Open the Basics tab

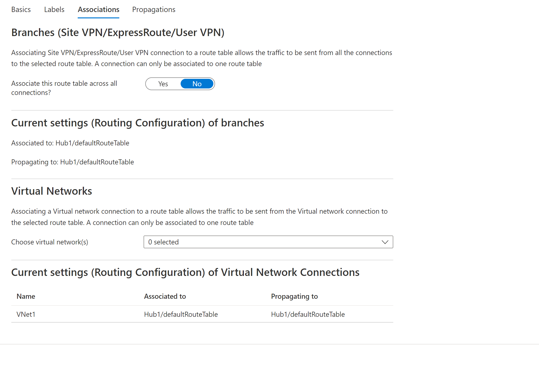pyautogui.click(x=21, y=10)
